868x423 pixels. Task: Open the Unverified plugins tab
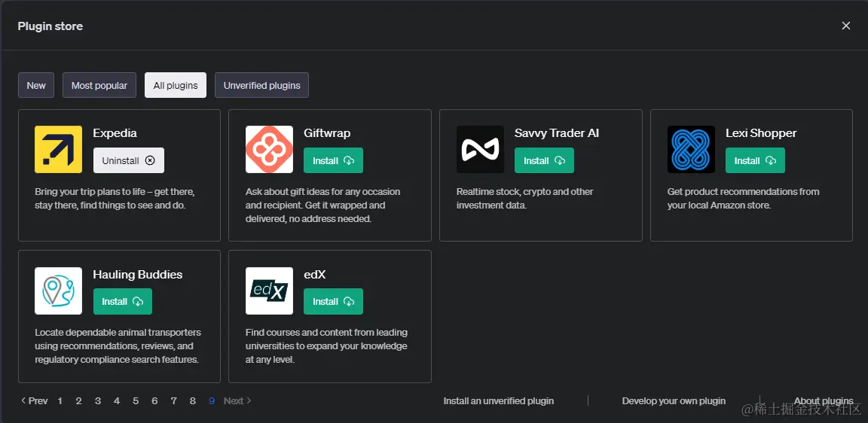[x=261, y=85]
